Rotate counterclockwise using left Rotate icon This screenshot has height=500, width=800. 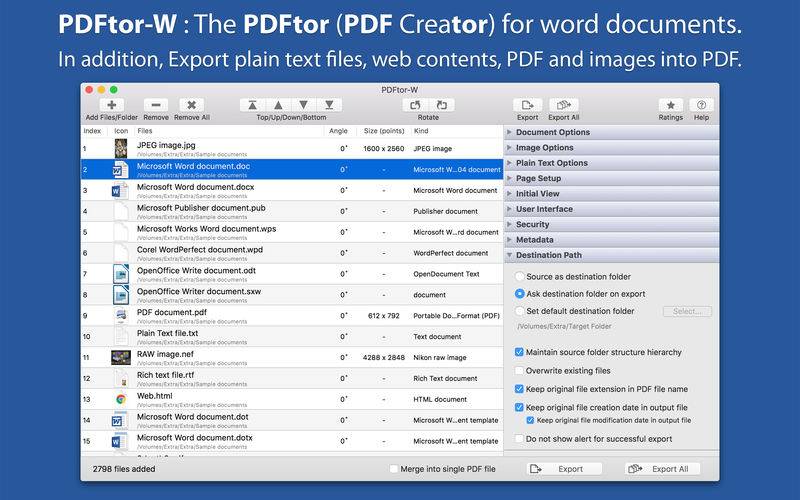(x=415, y=105)
